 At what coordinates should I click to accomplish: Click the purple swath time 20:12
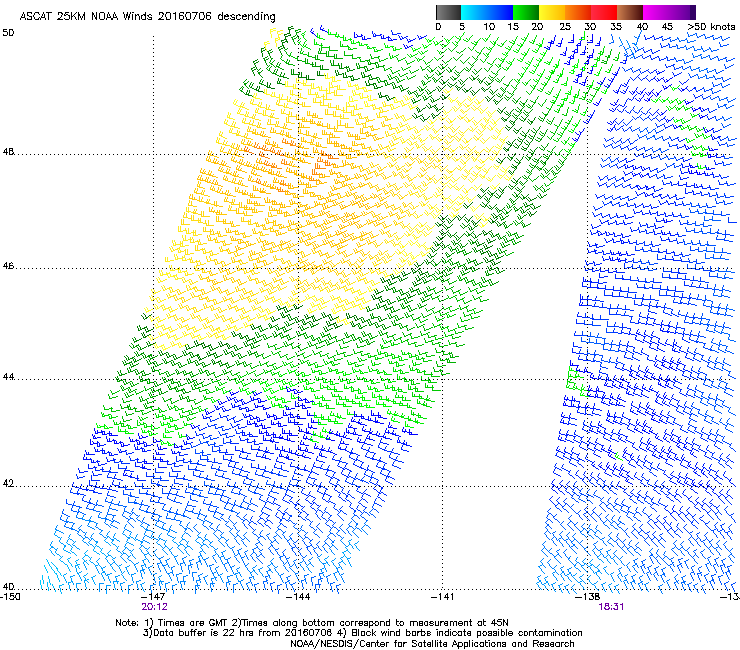coord(154,607)
